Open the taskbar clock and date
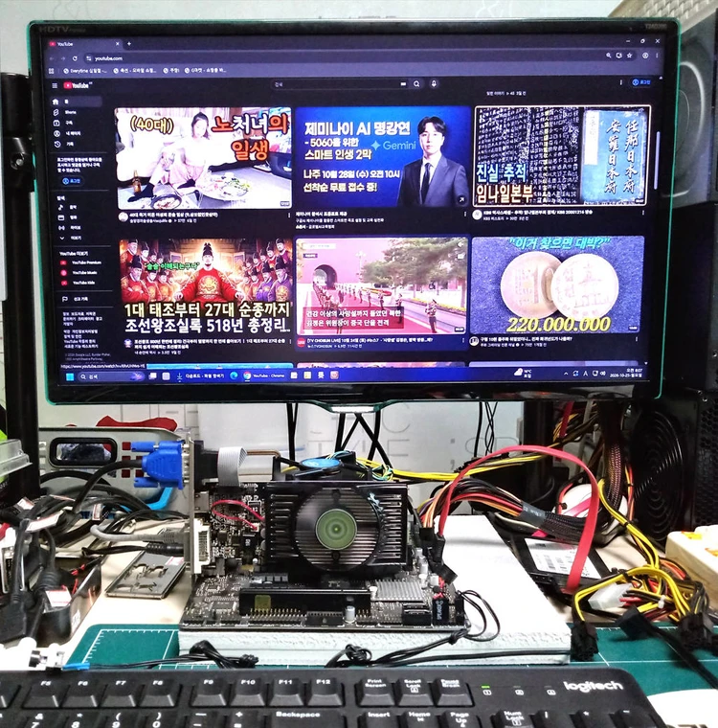Screen dimensions: 718x728 [x=626, y=372]
